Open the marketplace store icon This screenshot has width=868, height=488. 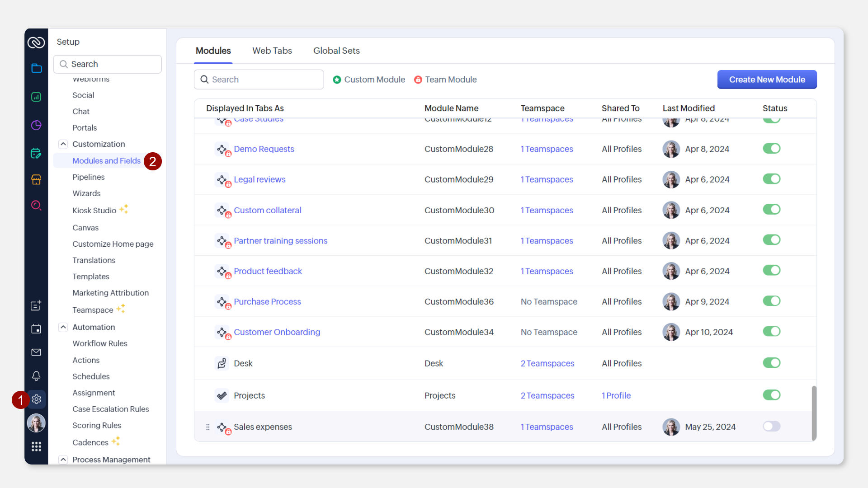[36, 180]
